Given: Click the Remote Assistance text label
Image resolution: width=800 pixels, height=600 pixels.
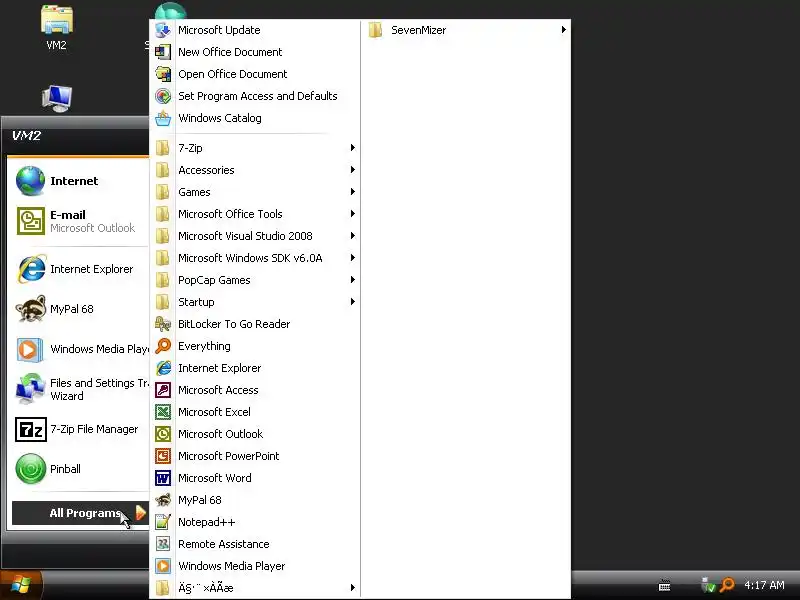Looking at the screenshot, I should [x=223, y=544].
